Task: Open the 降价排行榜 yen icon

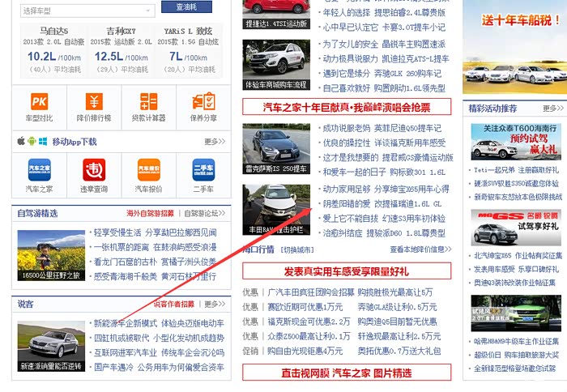Action: click(94, 102)
